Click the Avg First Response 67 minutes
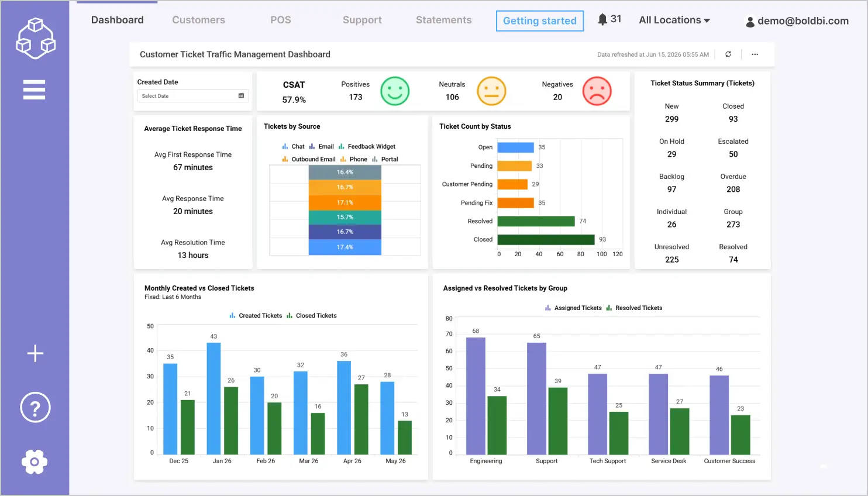The height and width of the screenshot is (496, 868). click(x=193, y=168)
